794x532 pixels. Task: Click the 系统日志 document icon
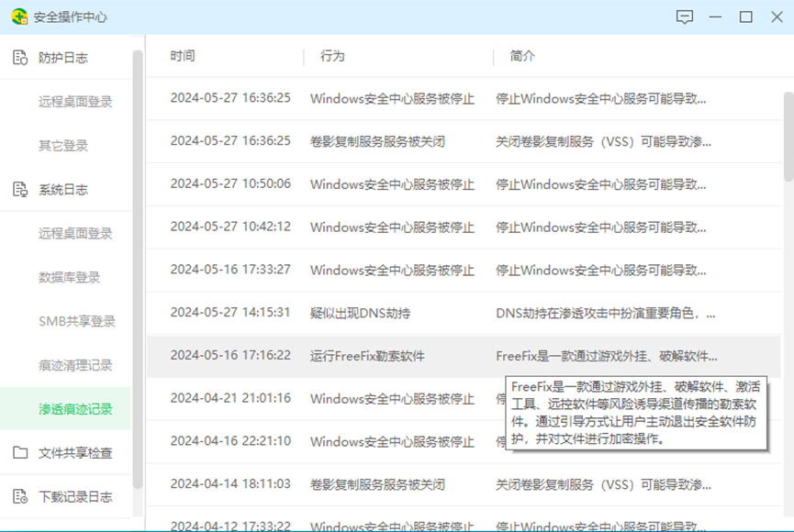click(20, 189)
